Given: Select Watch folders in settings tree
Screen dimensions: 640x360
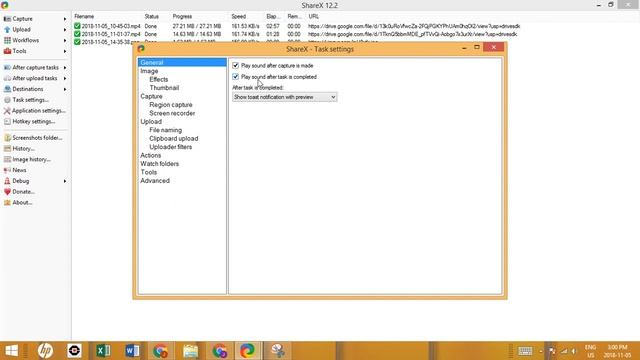Looking at the screenshot, I should pyautogui.click(x=160, y=164).
